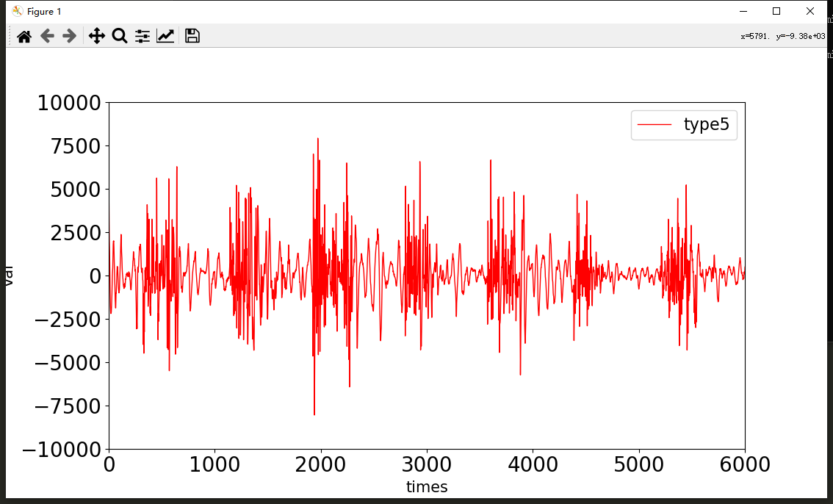Click the type5 legend label

(x=706, y=125)
